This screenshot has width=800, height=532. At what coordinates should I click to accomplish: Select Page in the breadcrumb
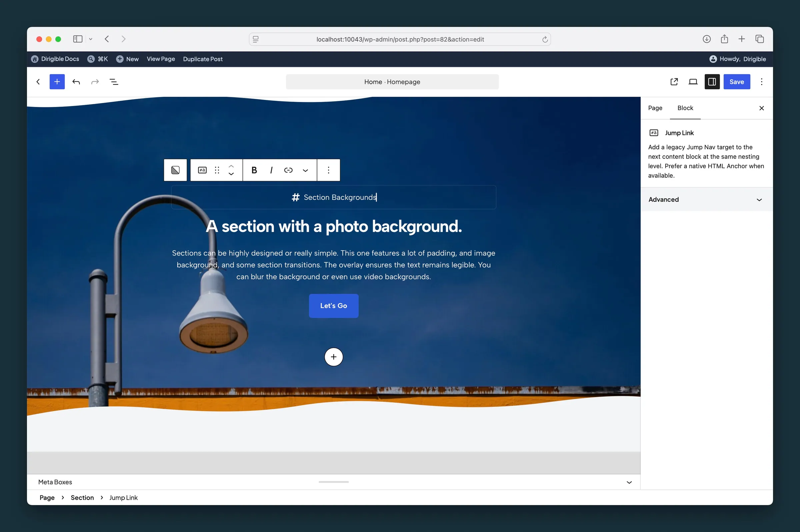pyautogui.click(x=47, y=497)
